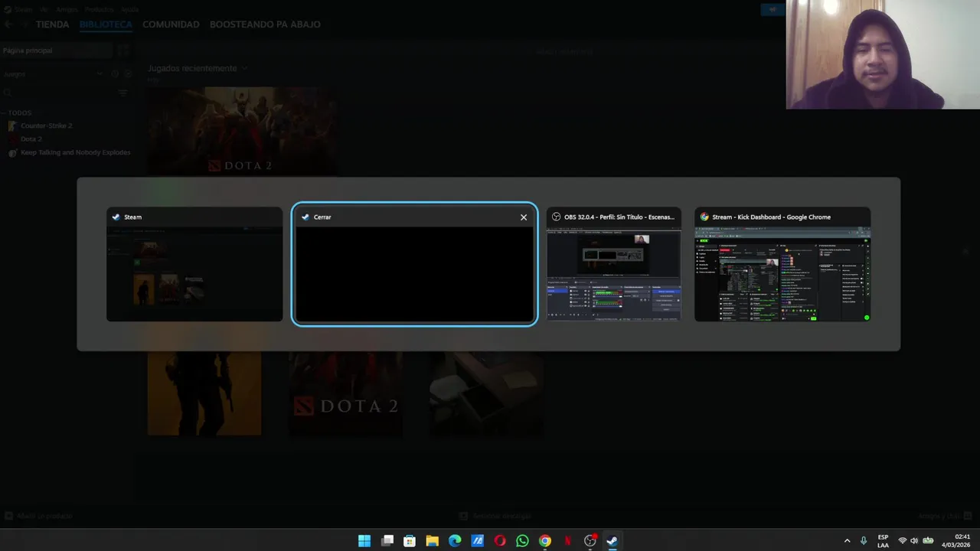Open the Windows Start menu

364,541
